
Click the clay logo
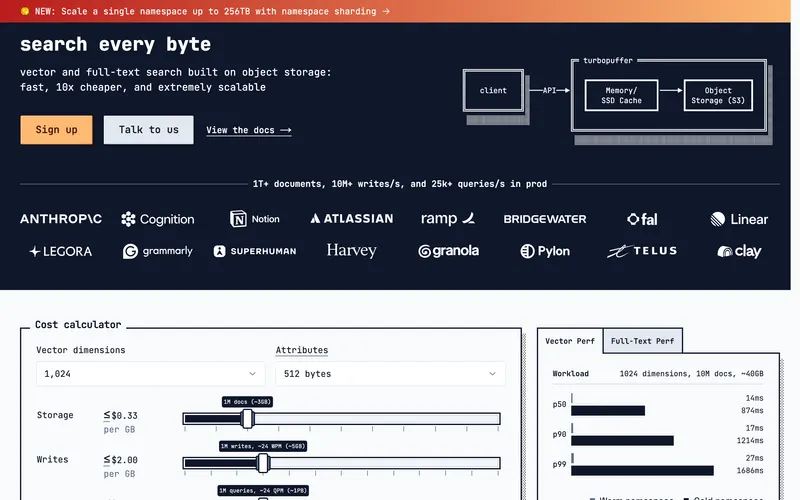tap(739, 251)
